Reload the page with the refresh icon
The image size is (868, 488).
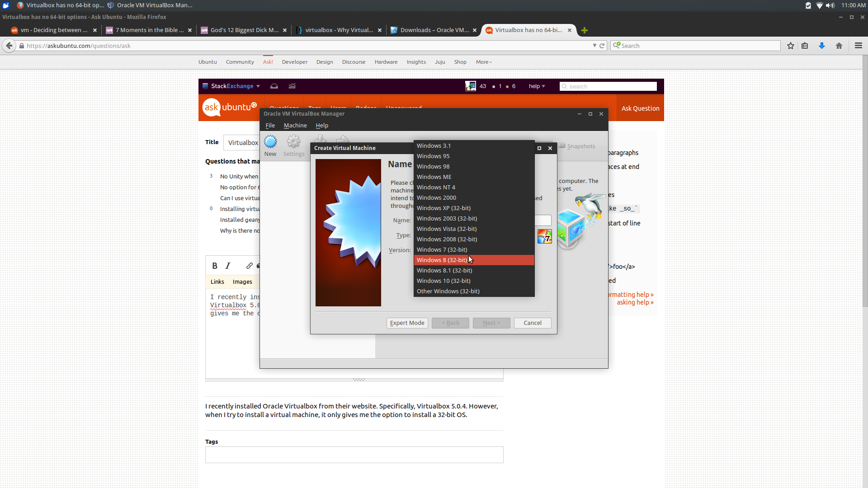[x=602, y=46]
